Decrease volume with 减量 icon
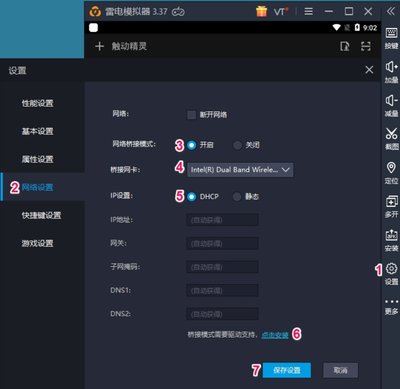 391,106
